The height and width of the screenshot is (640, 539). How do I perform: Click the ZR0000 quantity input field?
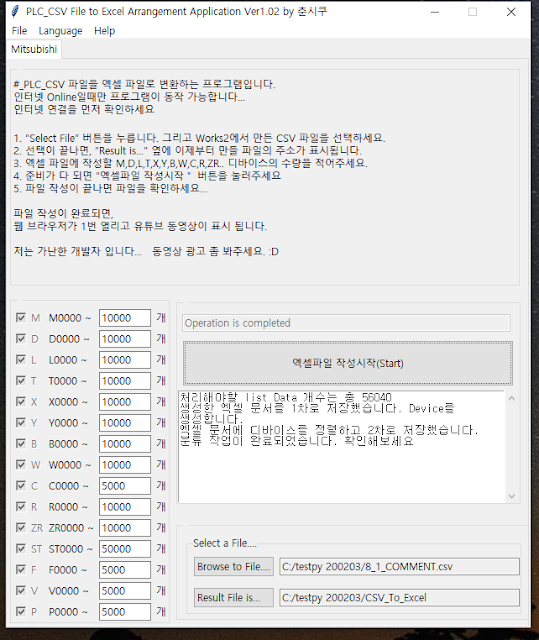point(125,528)
